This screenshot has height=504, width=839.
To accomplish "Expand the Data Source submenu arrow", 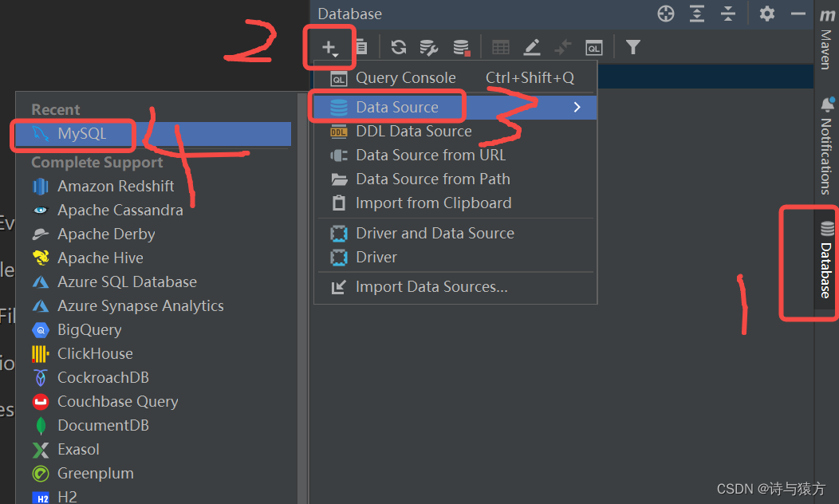I will click(577, 108).
